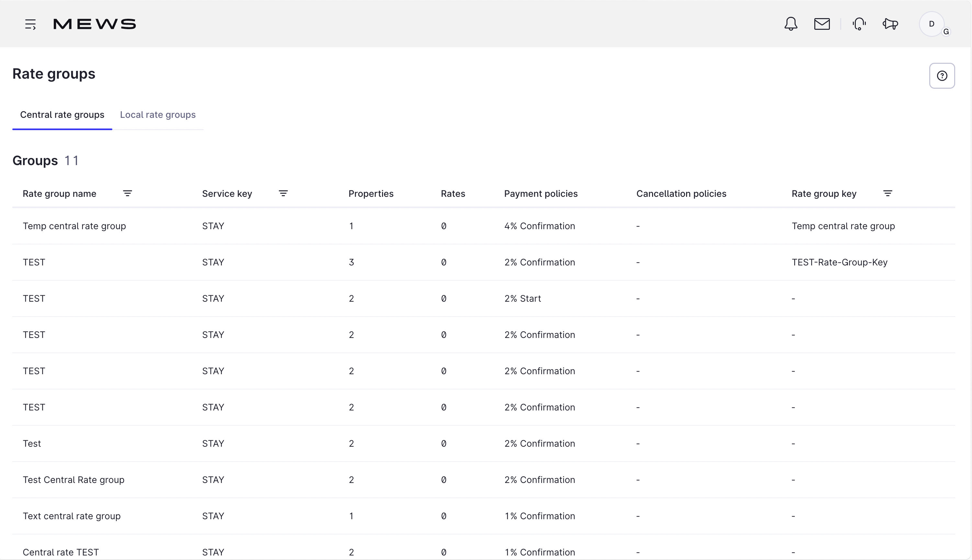The image size is (972, 560).
Task: Click the Payment policies column header
Action: (541, 194)
